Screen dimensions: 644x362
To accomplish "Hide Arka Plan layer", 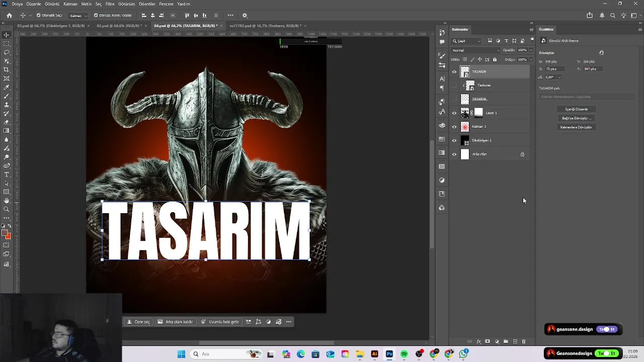I will click(x=454, y=154).
